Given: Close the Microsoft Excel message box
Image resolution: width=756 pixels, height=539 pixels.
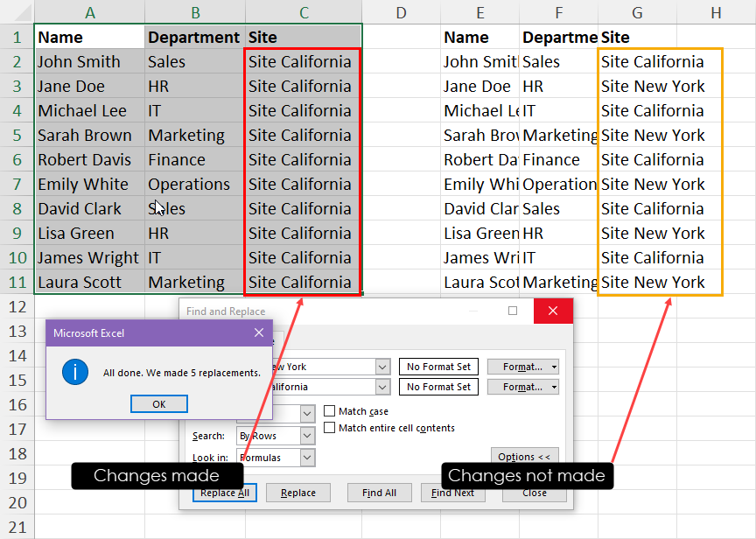Looking at the screenshot, I should [259, 332].
